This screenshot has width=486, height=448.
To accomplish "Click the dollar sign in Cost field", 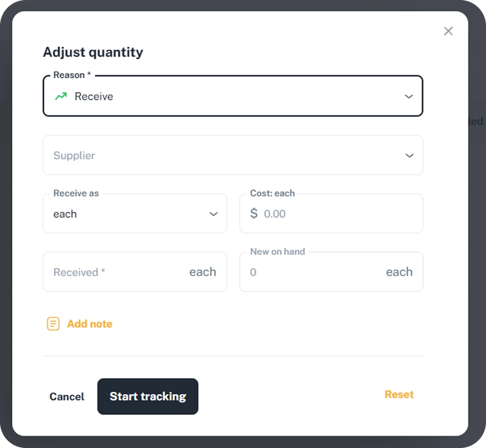I will (254, 214).
